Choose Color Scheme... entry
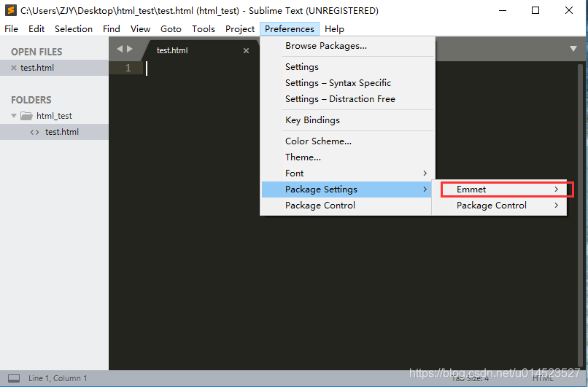This screenshot has height=387, width=588. (x=347, y=141)
